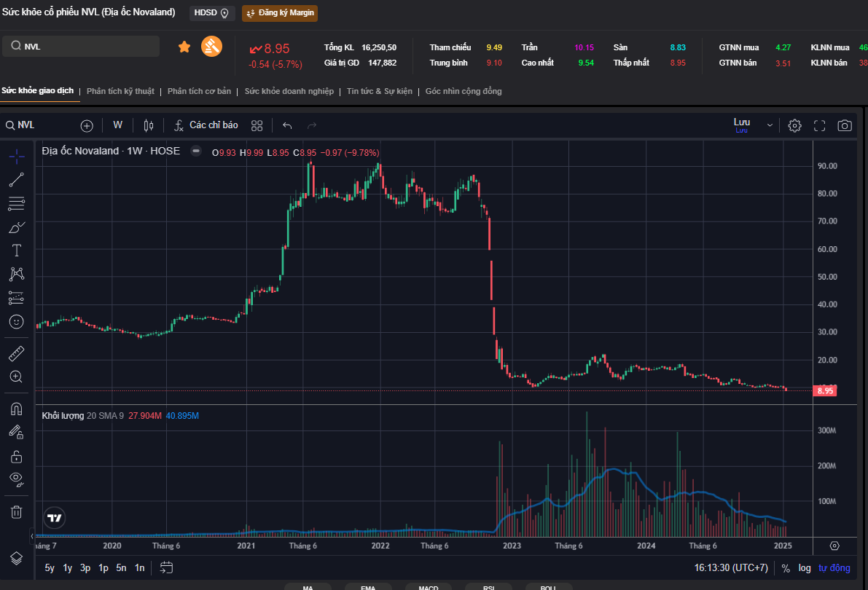Select the trend line drawing tool

(x=16, y=180)
